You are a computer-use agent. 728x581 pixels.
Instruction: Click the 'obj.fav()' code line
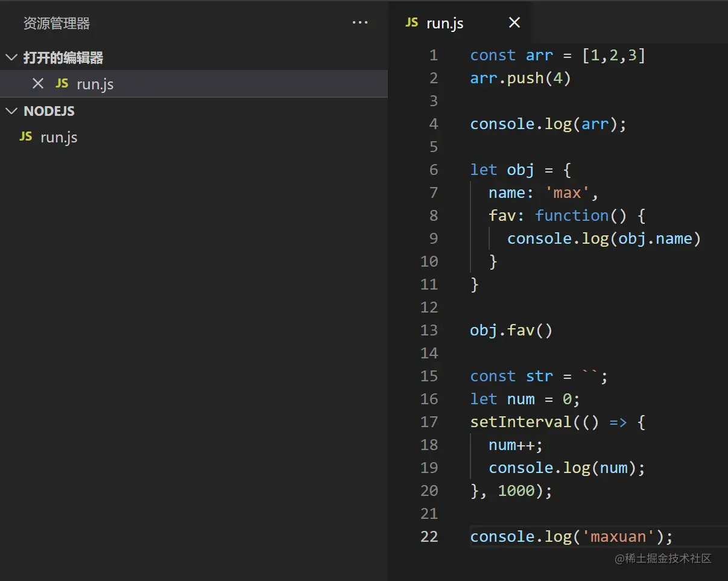(x=511, y=331)
